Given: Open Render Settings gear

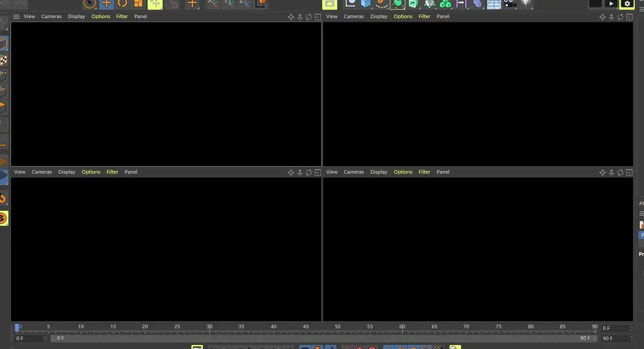Looking at the screenshot, I should [627, 4].
